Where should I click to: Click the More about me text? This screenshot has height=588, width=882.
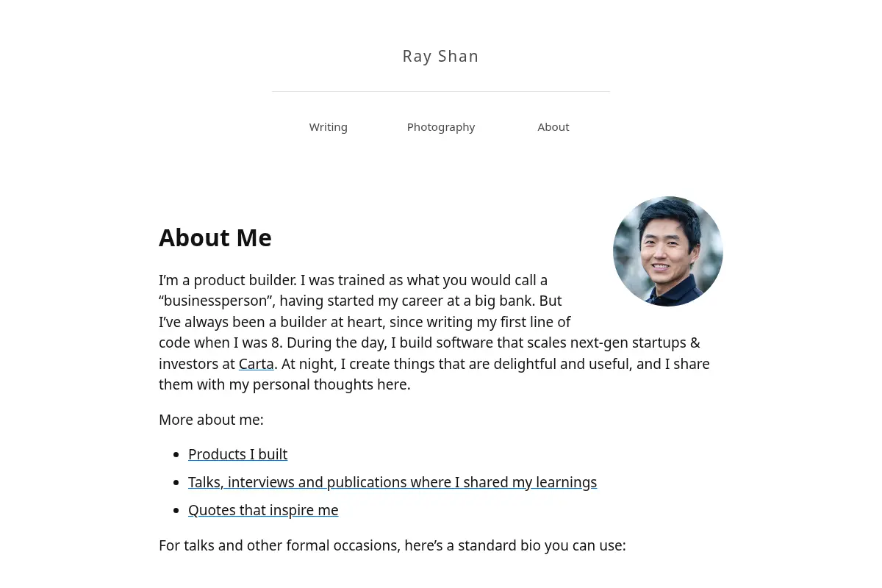pos(211,420)
